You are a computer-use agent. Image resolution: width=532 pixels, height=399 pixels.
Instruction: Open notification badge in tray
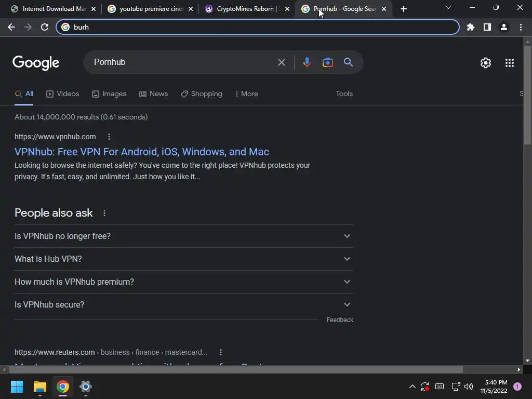tap(517, 387)
